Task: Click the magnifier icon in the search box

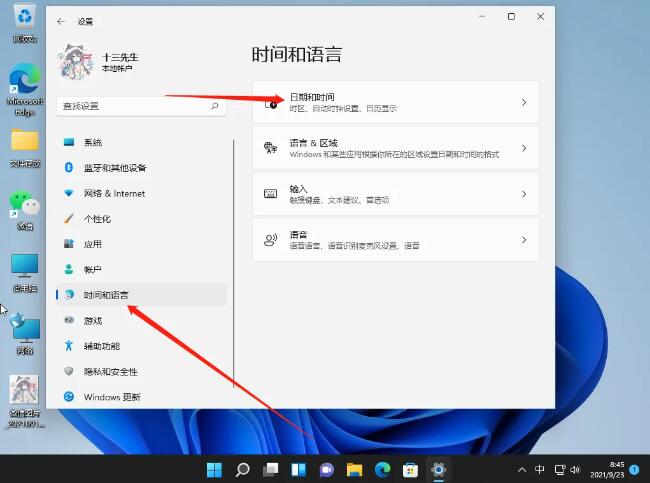Action: click(215, 106)
